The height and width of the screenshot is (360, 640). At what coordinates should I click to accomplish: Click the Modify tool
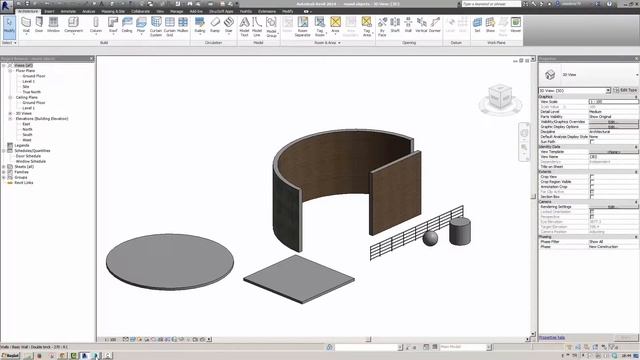point(9,27)
